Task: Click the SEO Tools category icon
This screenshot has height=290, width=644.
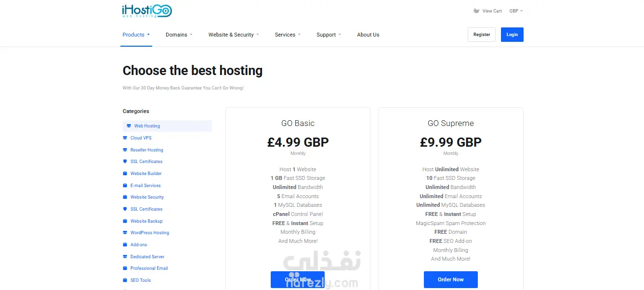Action: click(x=125, y=280)
